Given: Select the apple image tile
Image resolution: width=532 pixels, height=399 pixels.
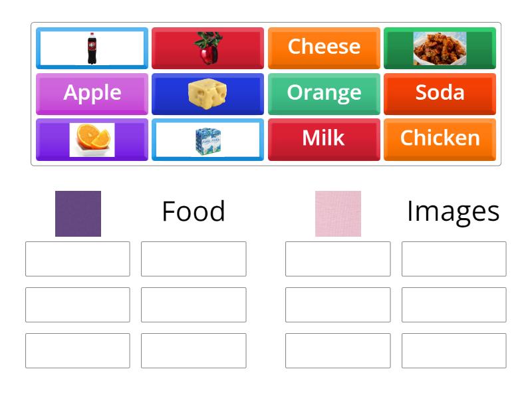Looking at the screenshot, I should pos(207,47).
